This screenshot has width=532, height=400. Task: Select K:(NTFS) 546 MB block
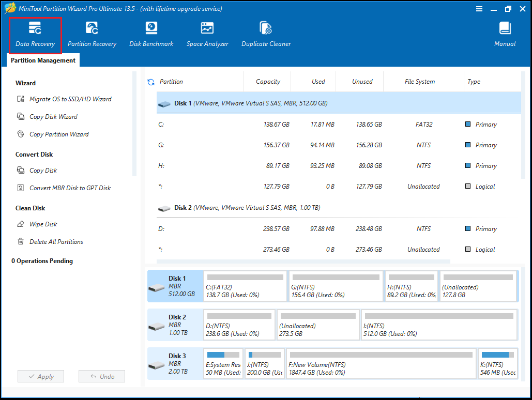[498, 364]
